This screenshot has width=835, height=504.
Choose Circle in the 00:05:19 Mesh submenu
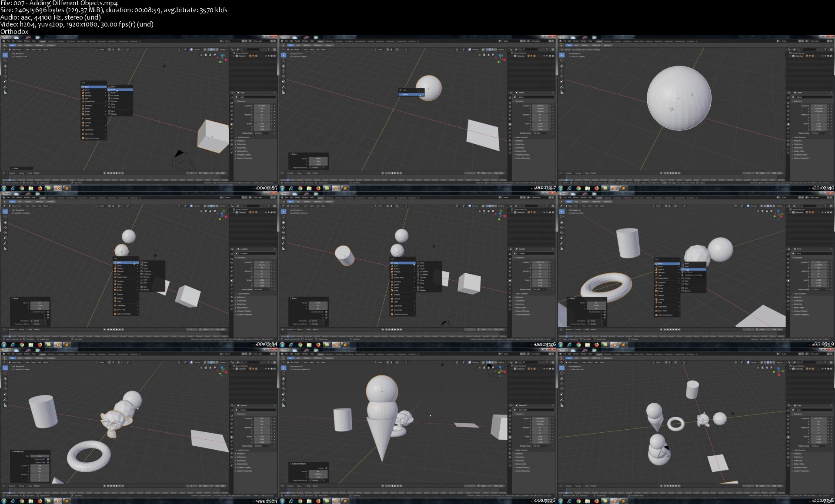coord(693,269)
